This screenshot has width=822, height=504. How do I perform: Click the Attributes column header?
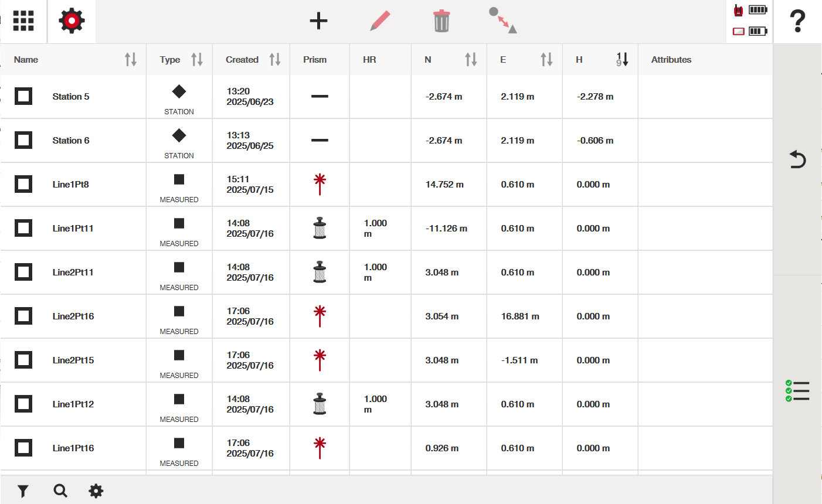coord(671,60)
